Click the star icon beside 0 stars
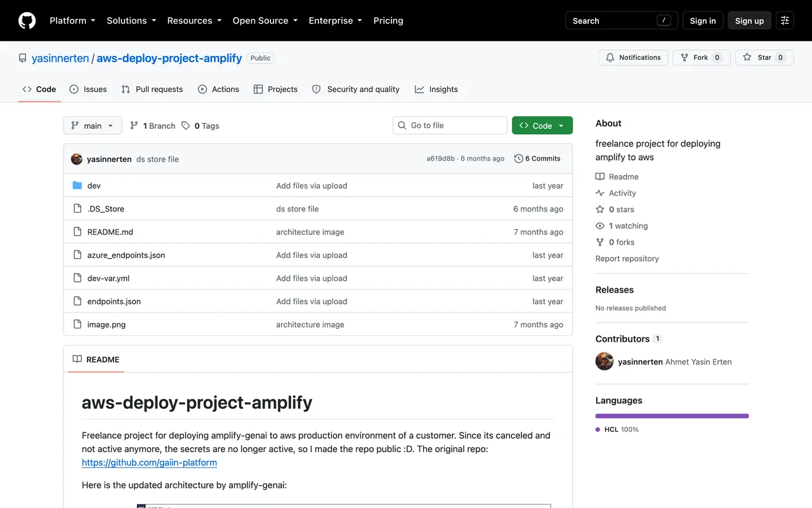This screenshot has height=508, width=812. click(x=600, y=210)
